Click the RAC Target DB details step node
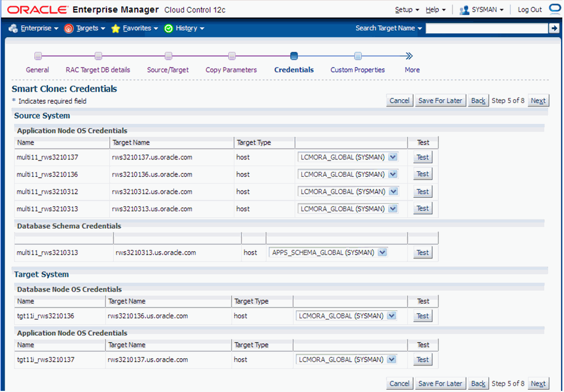This screenshot has height=392, width=564. tap(98, 56)
